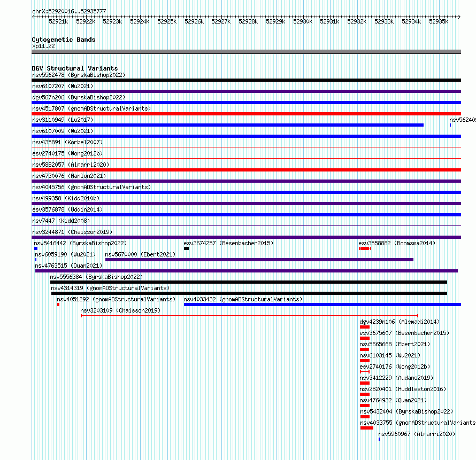
Task: Click the 52921k ruler tick label
Action: 58,21
